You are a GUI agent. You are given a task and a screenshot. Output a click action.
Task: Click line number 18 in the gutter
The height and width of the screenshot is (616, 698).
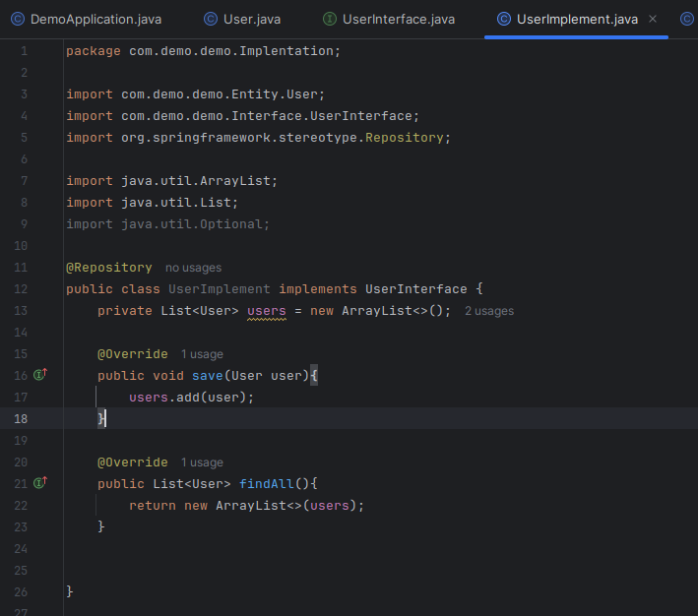[x=21, y=419]
